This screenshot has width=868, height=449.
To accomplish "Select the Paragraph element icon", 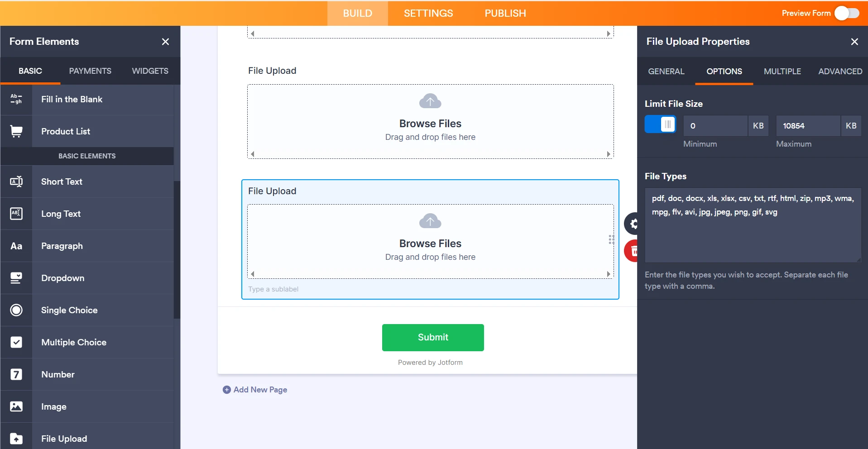I will point(16,246).
